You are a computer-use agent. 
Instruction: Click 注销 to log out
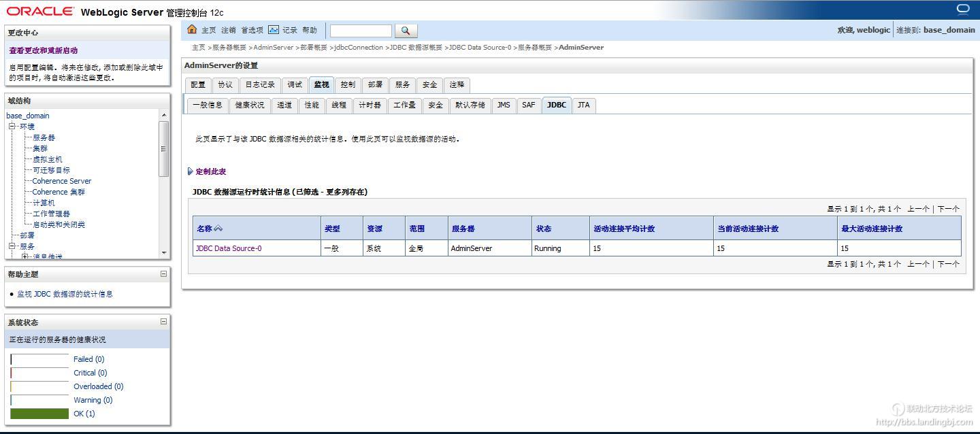(229, 30)
